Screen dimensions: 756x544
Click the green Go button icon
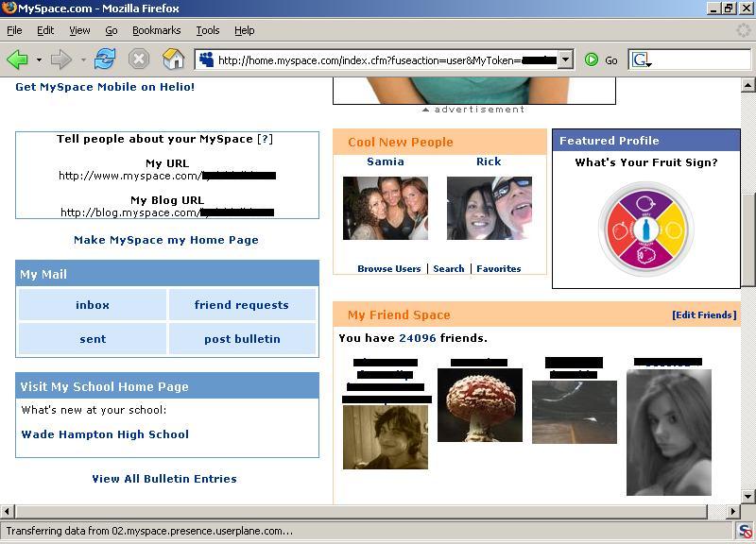click(x=592, y=59)
